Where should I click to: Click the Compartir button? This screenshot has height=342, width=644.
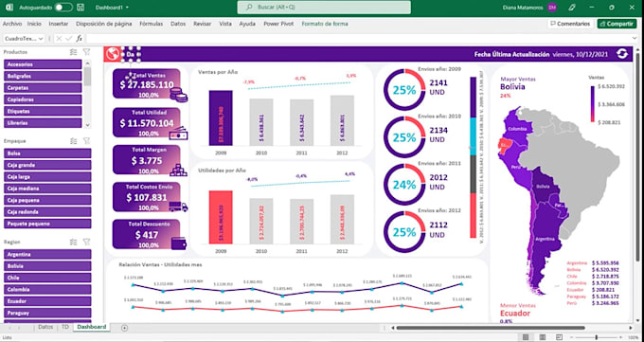click(617, 24)
